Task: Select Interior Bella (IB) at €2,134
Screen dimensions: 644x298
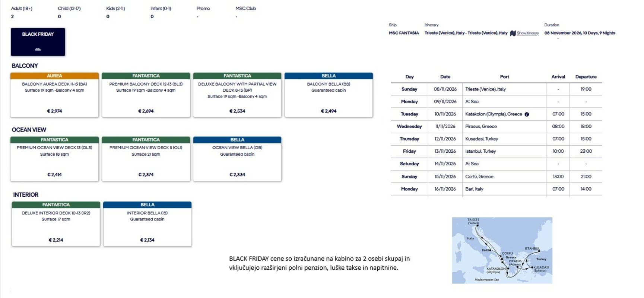Action: 147,224
